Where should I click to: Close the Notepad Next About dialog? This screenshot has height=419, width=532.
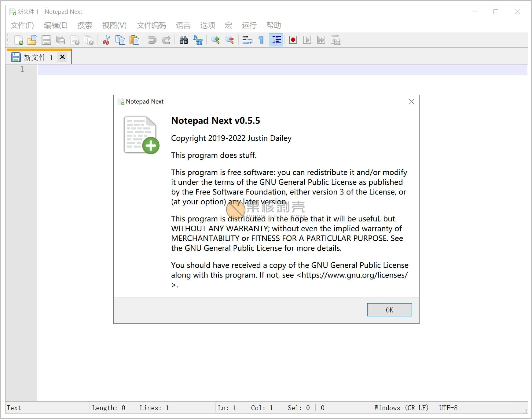click(412, 101)
